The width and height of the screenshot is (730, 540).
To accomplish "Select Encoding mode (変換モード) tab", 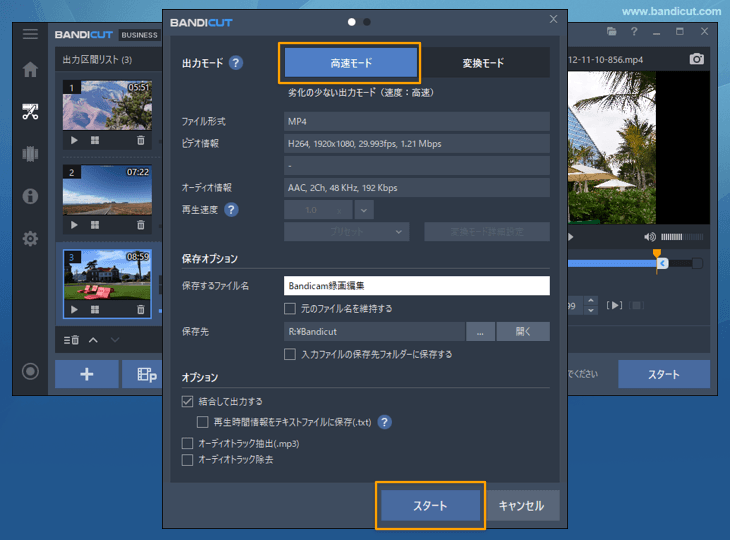I will point(483,63).
